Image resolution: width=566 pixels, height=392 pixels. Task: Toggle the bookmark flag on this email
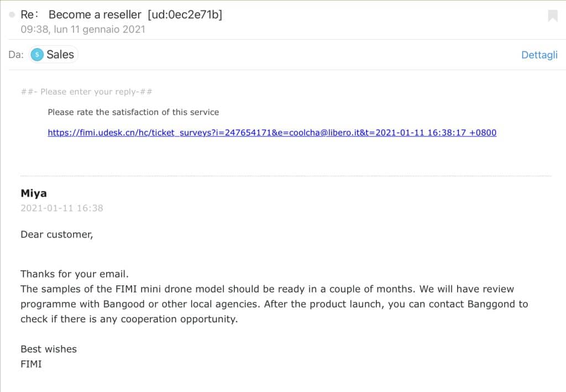(552, 15)
